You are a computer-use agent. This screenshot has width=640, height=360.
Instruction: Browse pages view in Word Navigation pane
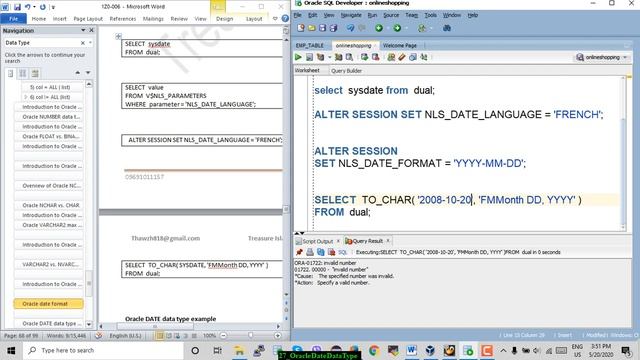tap(23, 73)
